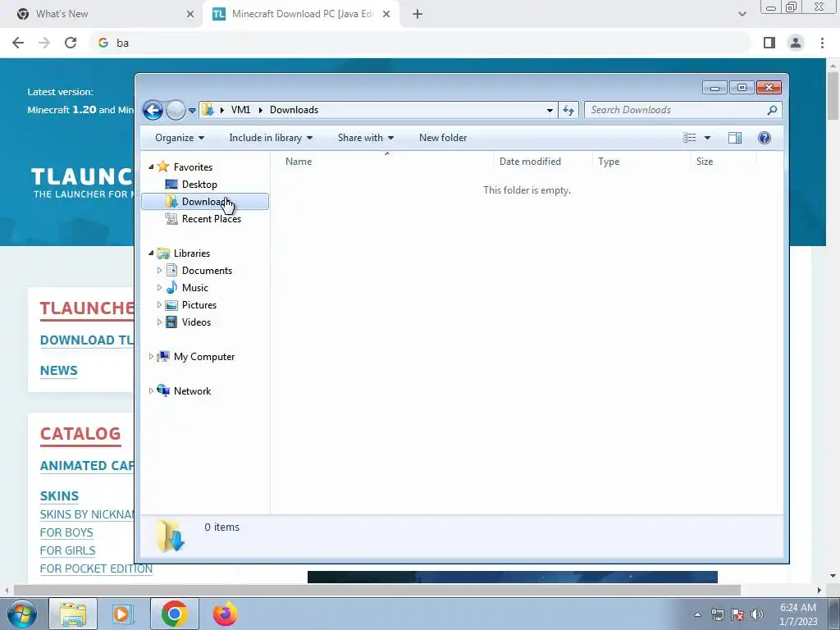This screenshot has width=840, height=630.
Task: Select Videos library
Action: [196, 322]
